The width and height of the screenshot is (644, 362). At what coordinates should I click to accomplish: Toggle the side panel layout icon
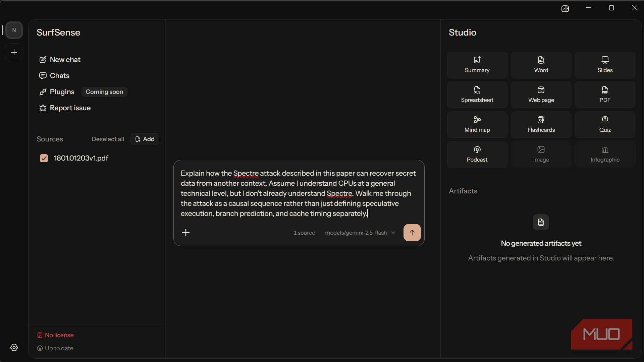tap(565, 8)
